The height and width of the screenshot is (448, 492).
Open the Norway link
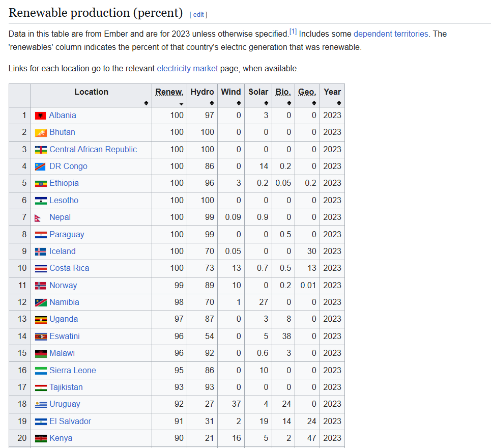click(63, 286)
